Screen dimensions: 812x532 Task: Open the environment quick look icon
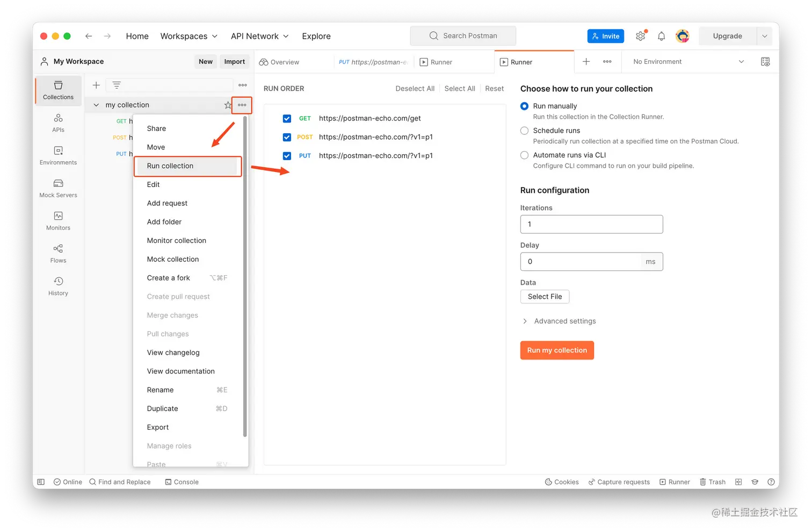click(765, 62)
